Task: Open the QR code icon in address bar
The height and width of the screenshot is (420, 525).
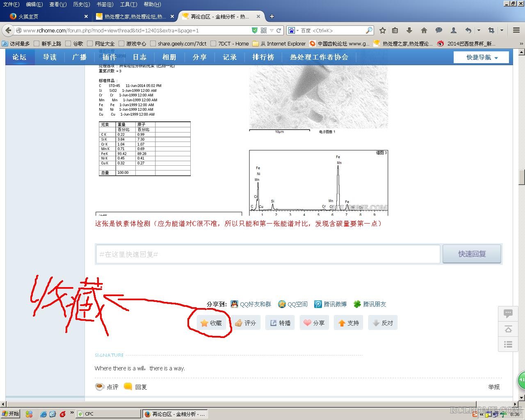Action: (264, 30)
